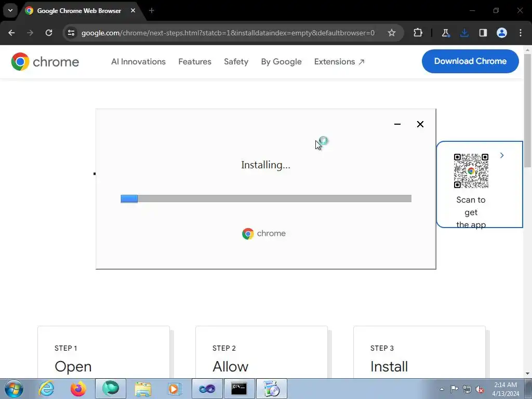Open the network tray icon
The height and width of the screenshot is (399, 532).
[x=467, y=389]
